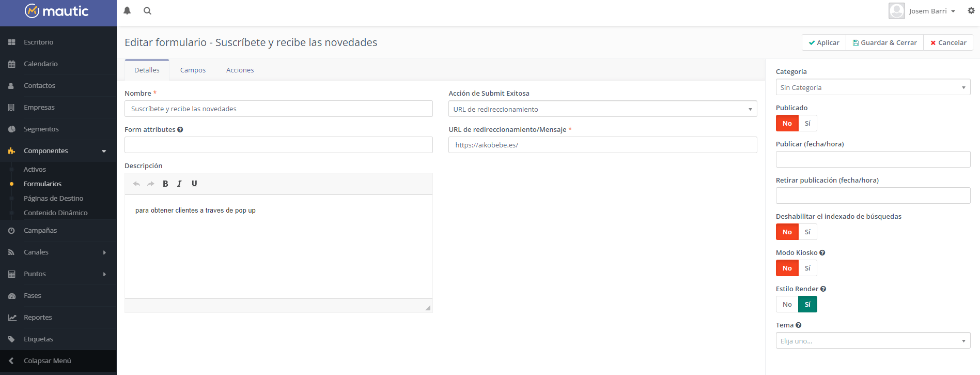Open the Tema dropdown
The width and height of the screenshot is (980, 375).
pos(873,340)
